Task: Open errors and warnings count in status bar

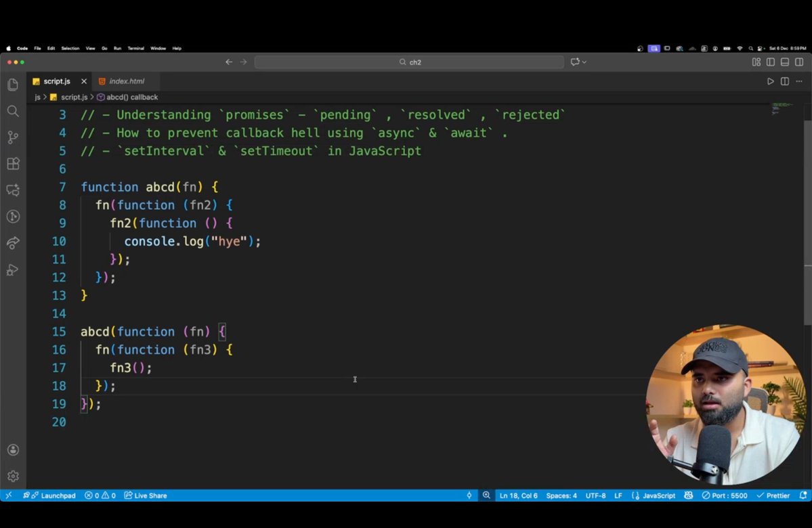Action: click(100, 496)
